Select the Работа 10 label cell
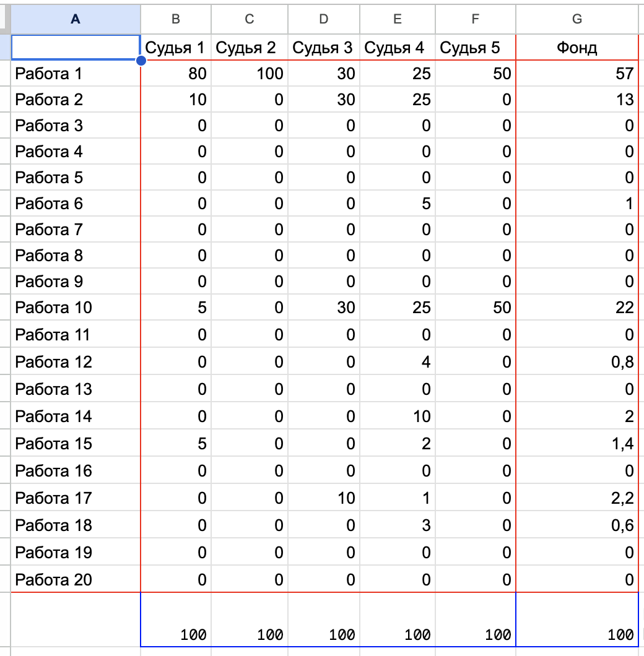 coord(76,308)
